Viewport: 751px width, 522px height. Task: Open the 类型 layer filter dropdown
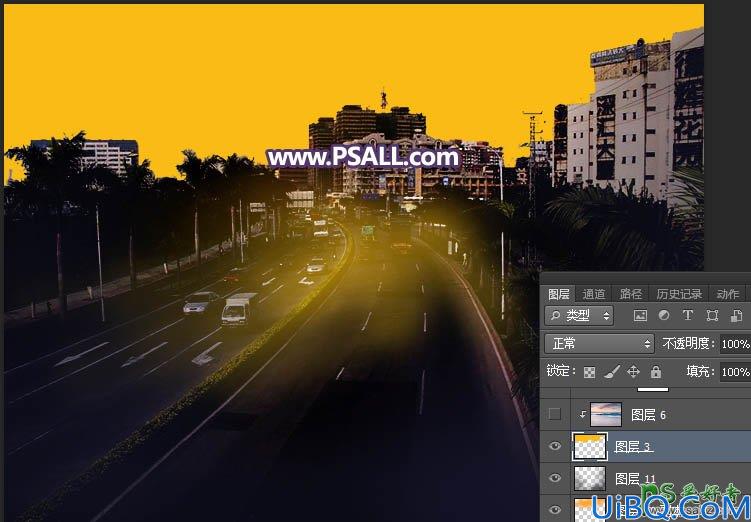(579, 316)
